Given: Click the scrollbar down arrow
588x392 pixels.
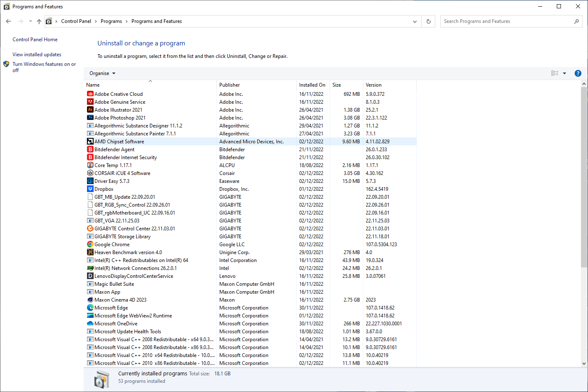Looking at the screenshot, I should point(584,364).
